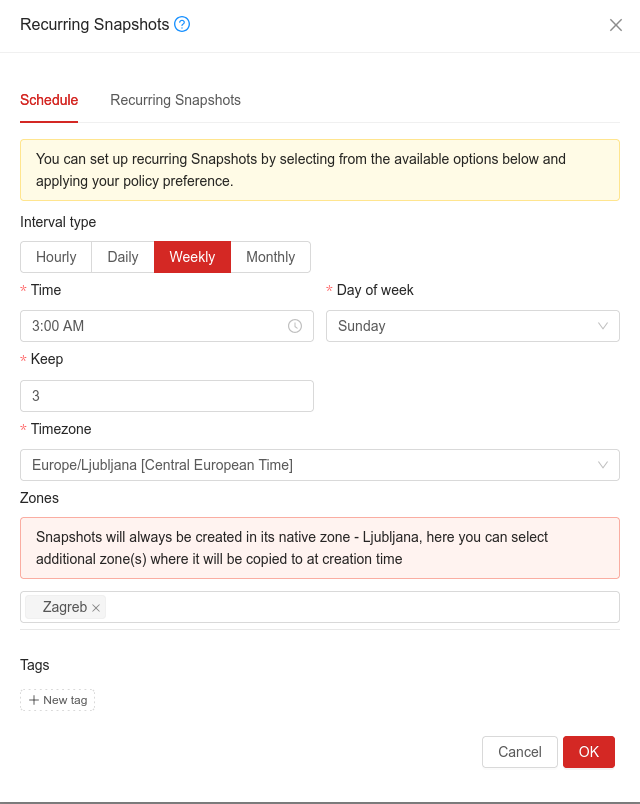The image size is (640, 804).
Task: Close the Recurring Snapshots dialog
Action: (x=616, y=25)
